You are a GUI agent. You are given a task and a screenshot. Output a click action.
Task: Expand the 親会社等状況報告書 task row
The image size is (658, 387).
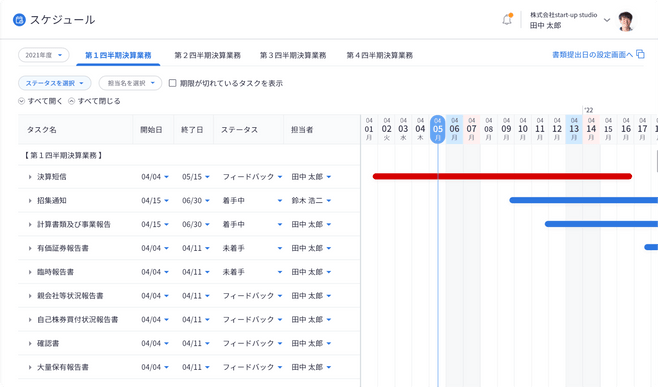[x=30, y=296]
